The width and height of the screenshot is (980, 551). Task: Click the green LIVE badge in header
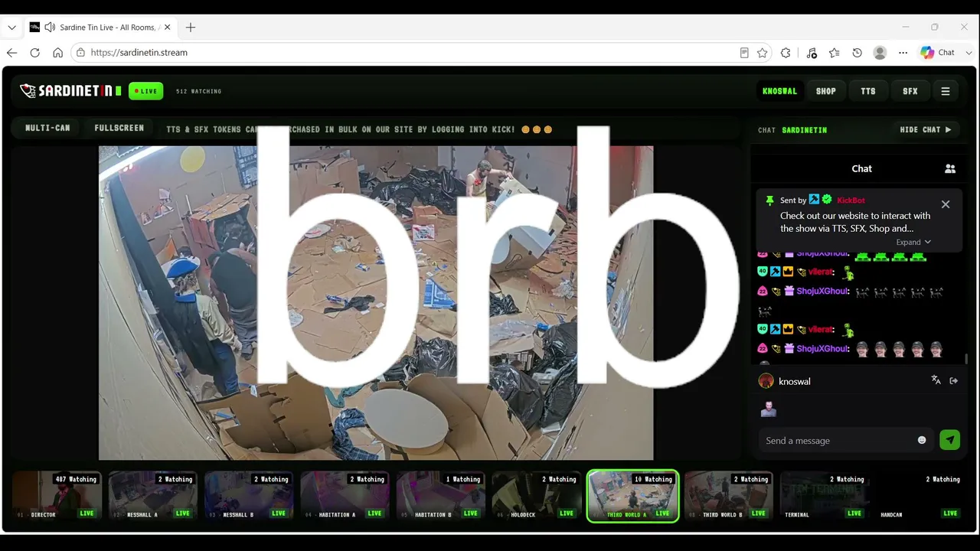pyautogui.click(x=145, y=91)
